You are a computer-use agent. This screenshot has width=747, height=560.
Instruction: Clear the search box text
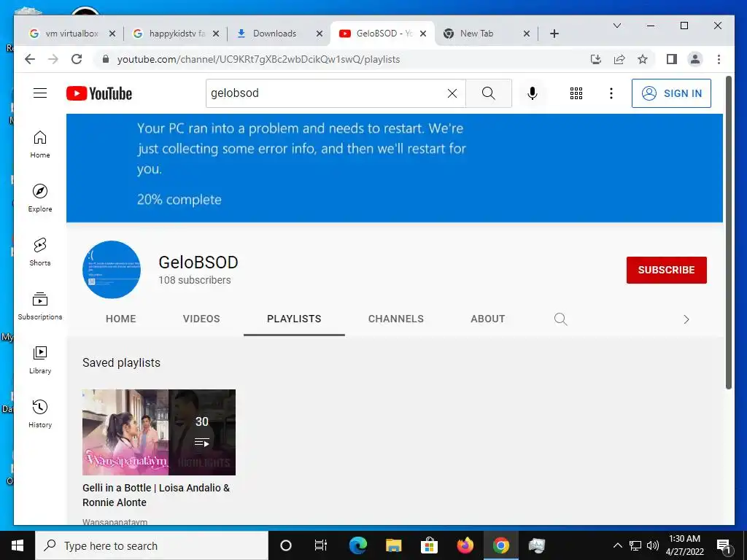click(452, 93)
